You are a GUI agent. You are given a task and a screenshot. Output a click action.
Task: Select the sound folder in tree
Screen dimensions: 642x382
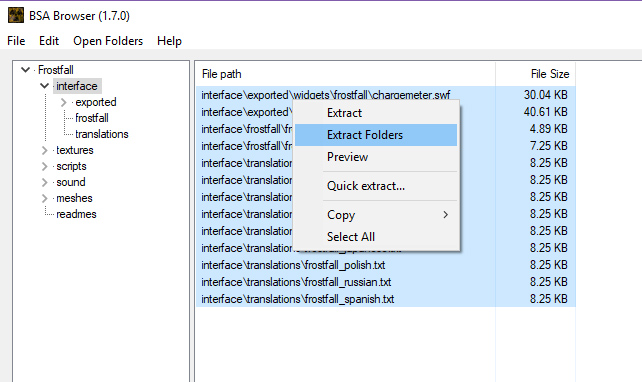(x=71, y=182)
